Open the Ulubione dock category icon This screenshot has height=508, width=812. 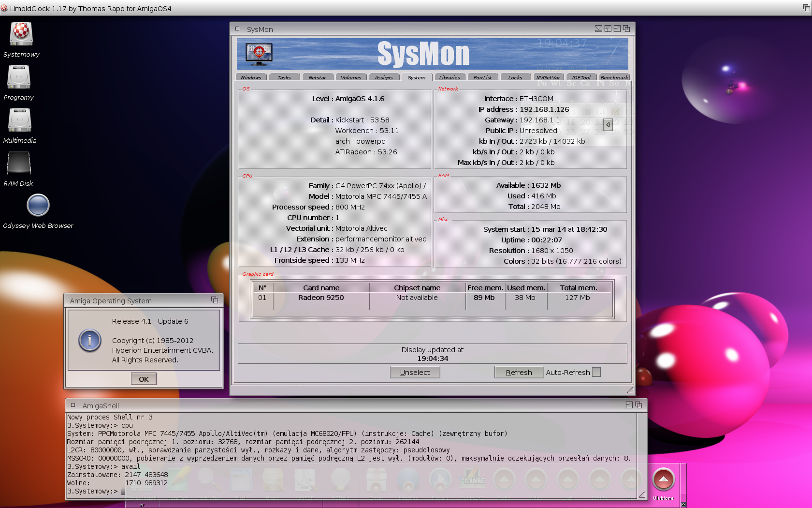[664, 480]
